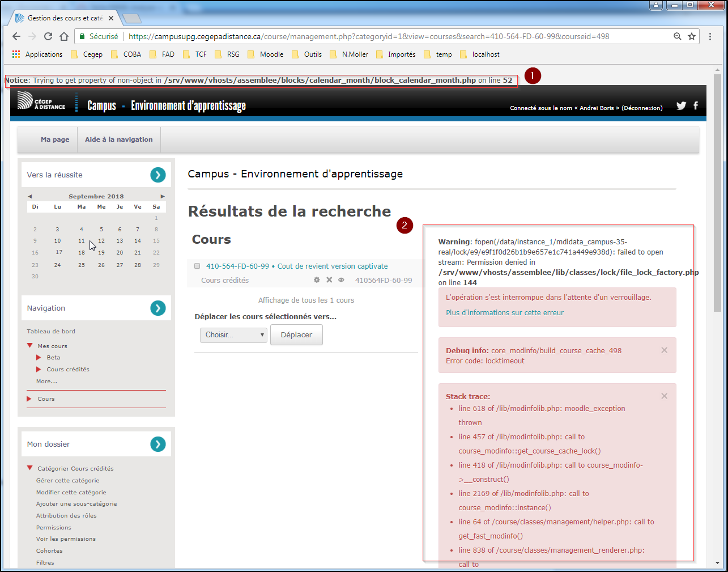
Task: Open the Plus d'informations sur cette erreur link
Action: tap(504, 312)
